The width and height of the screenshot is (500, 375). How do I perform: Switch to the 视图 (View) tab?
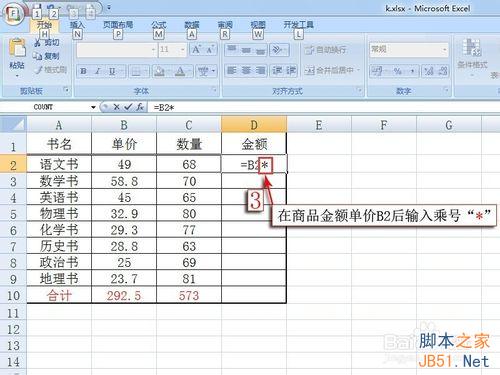(258, 25)
